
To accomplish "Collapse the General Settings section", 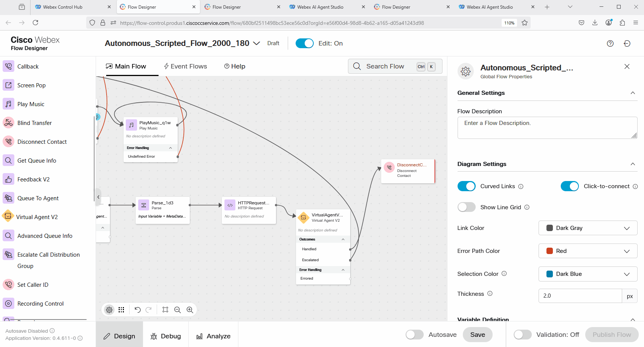I will point(633,93).
